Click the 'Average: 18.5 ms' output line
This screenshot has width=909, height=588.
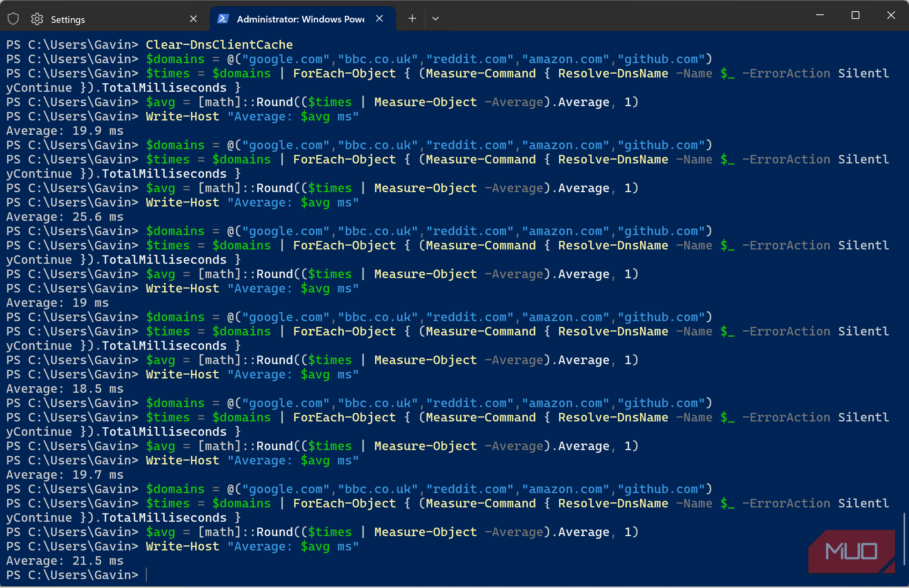65,389
